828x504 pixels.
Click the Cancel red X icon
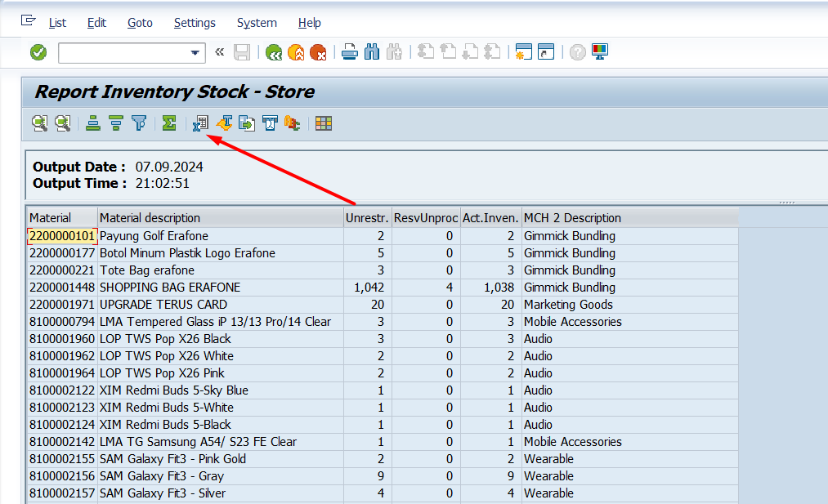click(318, 52)
